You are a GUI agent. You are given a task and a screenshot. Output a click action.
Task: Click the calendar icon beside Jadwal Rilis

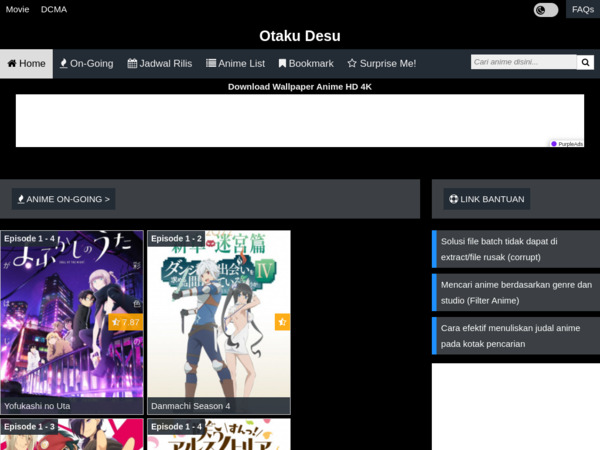(x=132, y=63)
